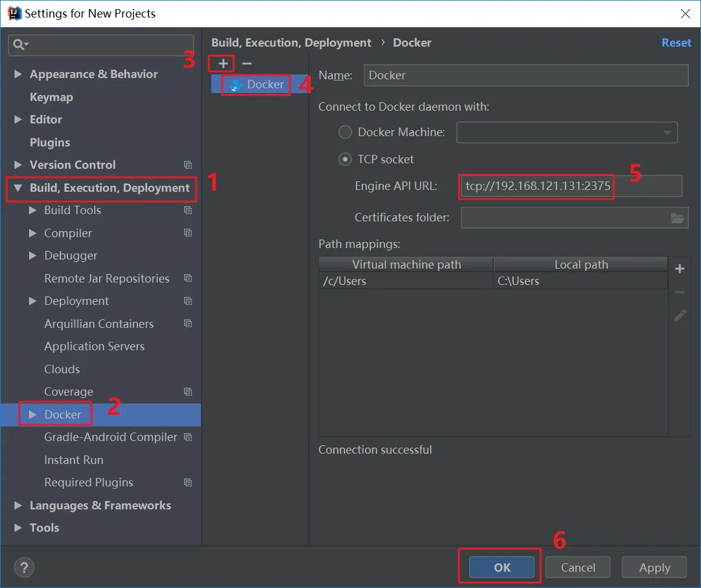Select Docker entry in configurations list

tap(259, 85)
